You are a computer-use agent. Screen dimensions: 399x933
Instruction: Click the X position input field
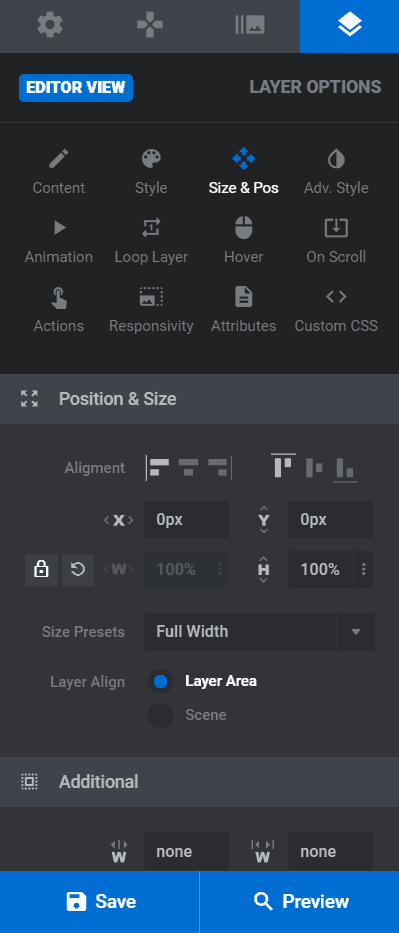(186, 519)
